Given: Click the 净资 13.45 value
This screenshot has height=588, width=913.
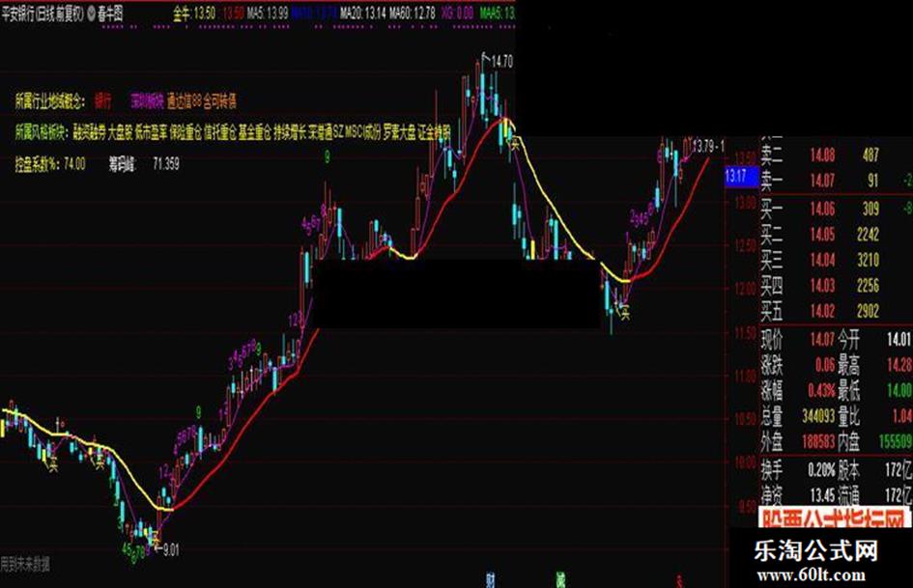Looking at the screenshot, I should [822, 495].
